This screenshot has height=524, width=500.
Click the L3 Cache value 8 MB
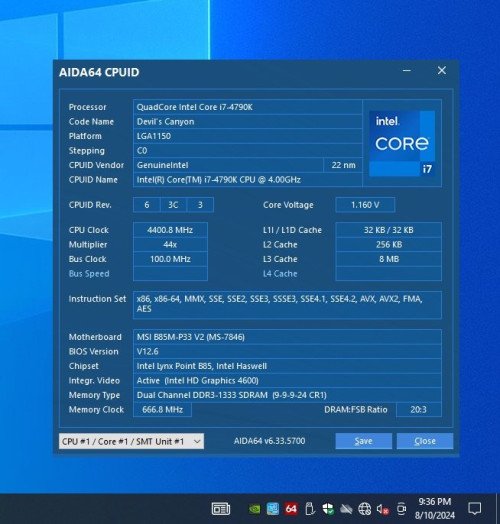click(388, 259)
